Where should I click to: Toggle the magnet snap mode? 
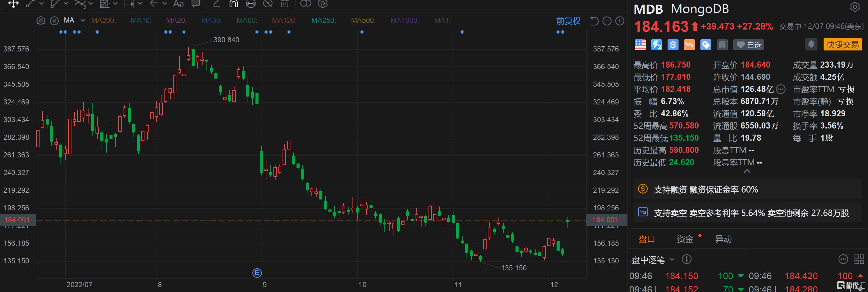tap(234, 4)
